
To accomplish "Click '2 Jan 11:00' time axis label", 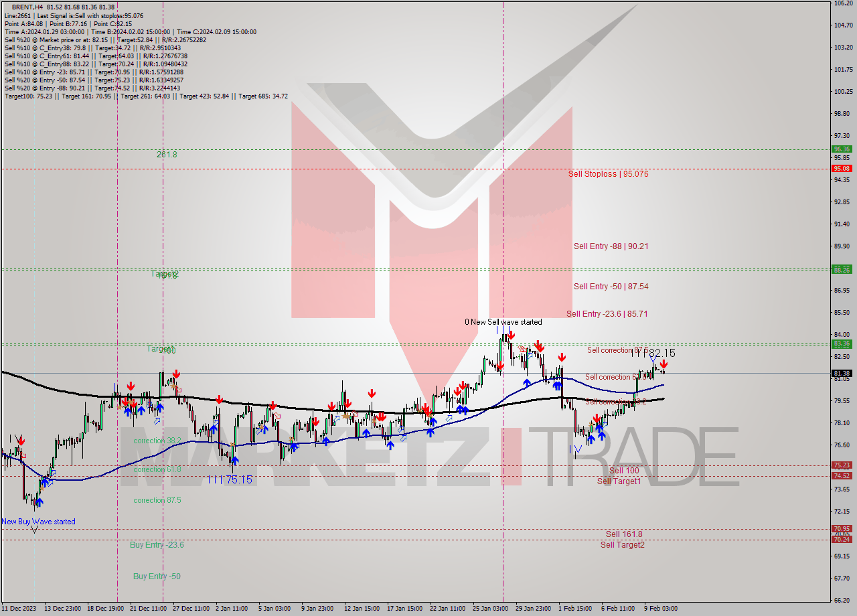I will (x=232, y=609).
